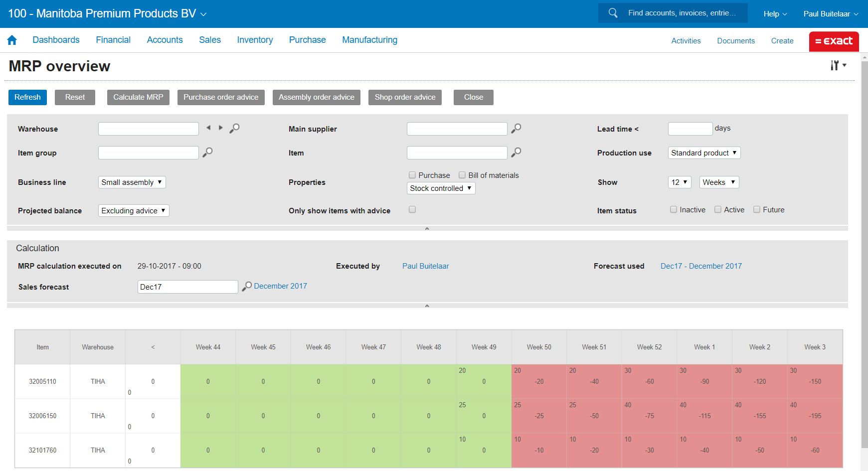The image size is (868, 471).
Task: Expand the Business line dropdown
Action: [x=132, y=182]
